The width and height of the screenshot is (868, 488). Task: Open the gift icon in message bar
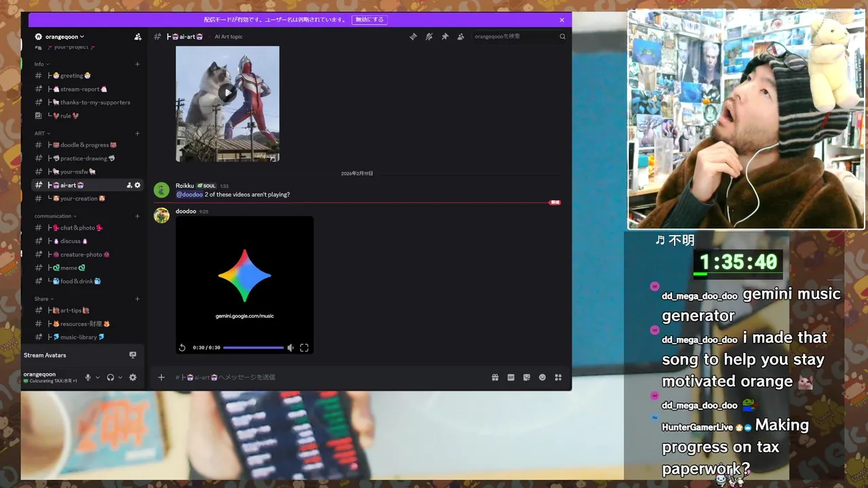pos(495,378)
